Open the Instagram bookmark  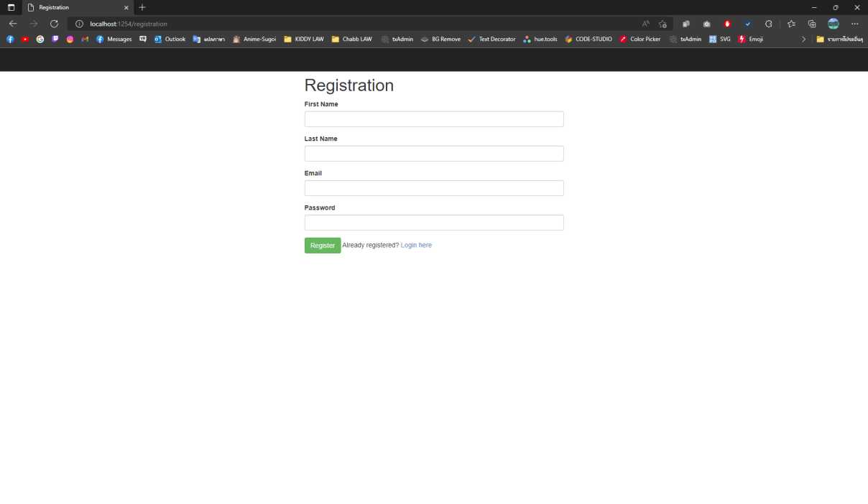click(70, 39)
